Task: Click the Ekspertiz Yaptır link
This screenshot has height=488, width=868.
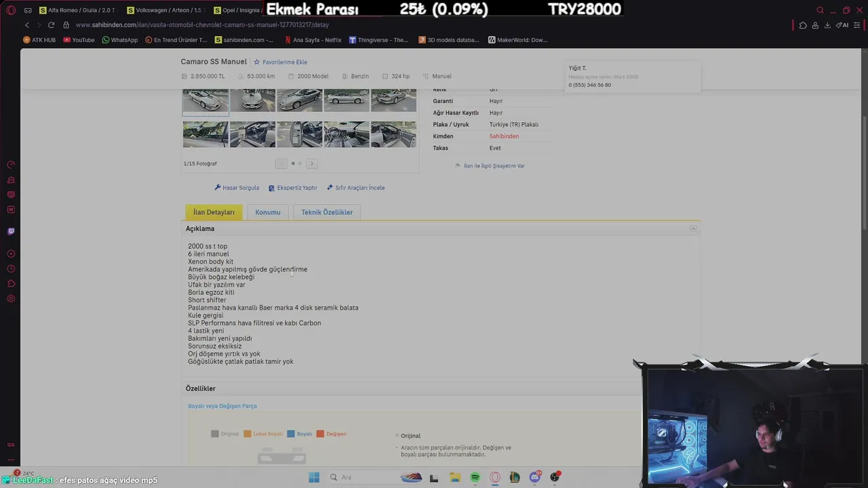Action: point(293,188)
